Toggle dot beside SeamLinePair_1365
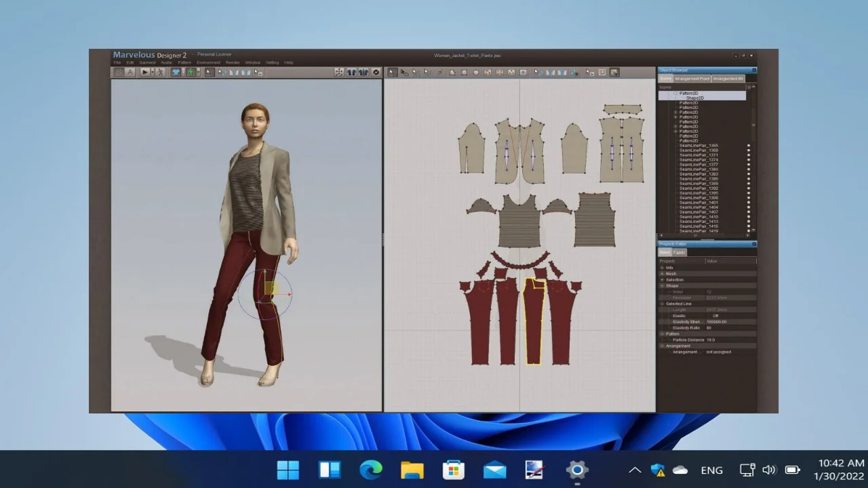Viewport: 868px width, 488px height. 749,145
